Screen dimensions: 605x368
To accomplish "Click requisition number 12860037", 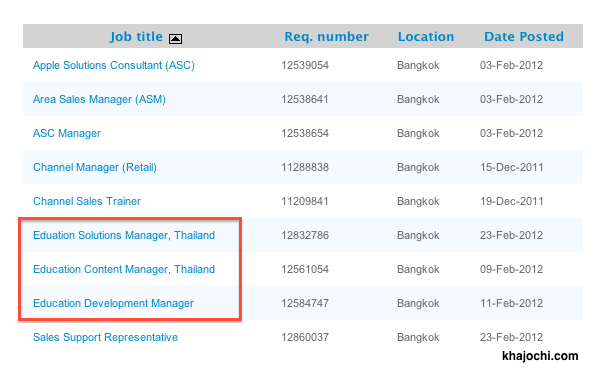I will 305,337.
